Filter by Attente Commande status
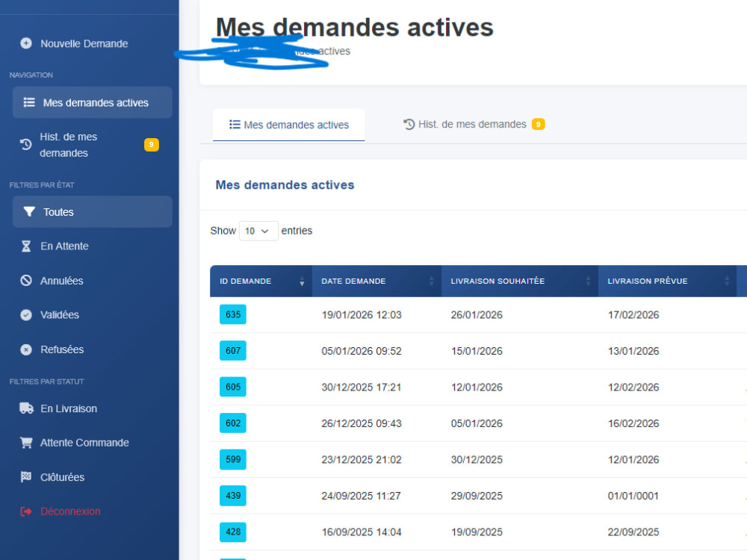The width and height of the screenshot is (747, 560). click(84, 443)
